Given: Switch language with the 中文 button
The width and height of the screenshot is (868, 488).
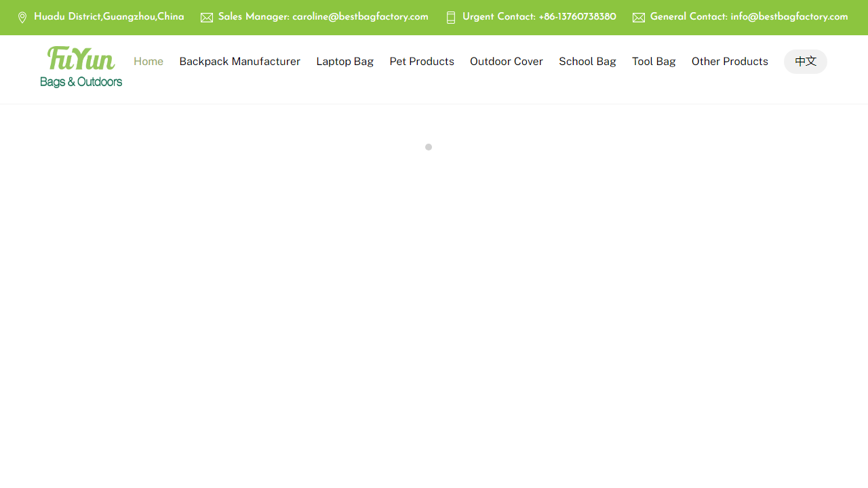Looking at the screenshot, I should coord(806,62).
